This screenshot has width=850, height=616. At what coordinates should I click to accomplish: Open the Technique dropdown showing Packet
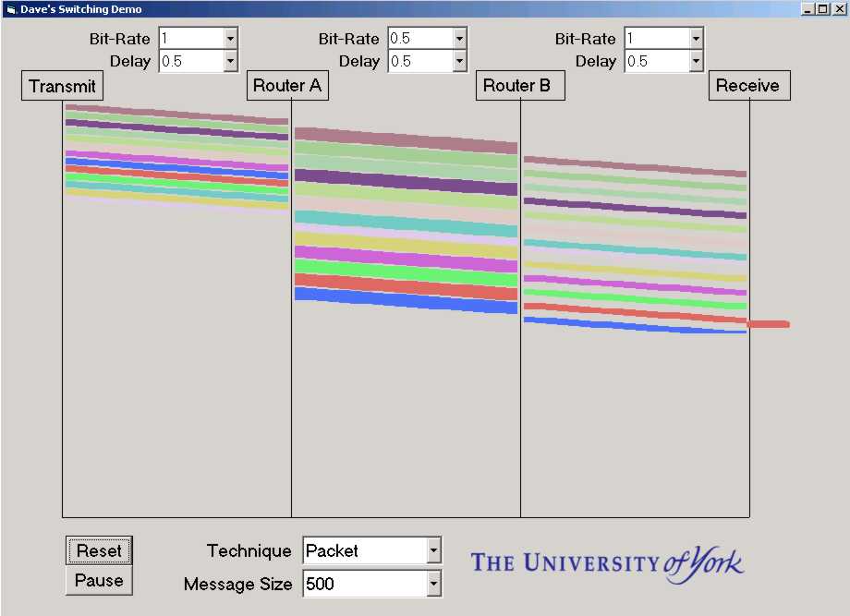pyautogui.click(x=434, y=551)
